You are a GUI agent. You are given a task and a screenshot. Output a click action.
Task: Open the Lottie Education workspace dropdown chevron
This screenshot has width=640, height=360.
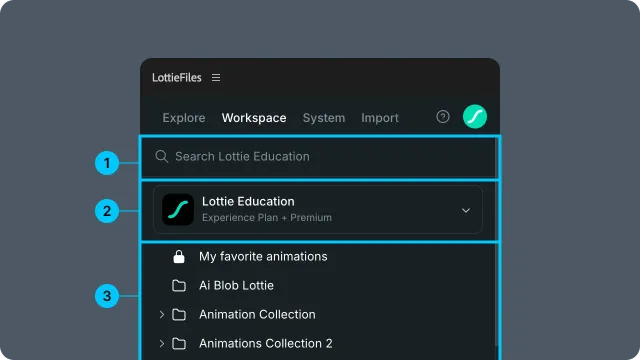[466, 210]
